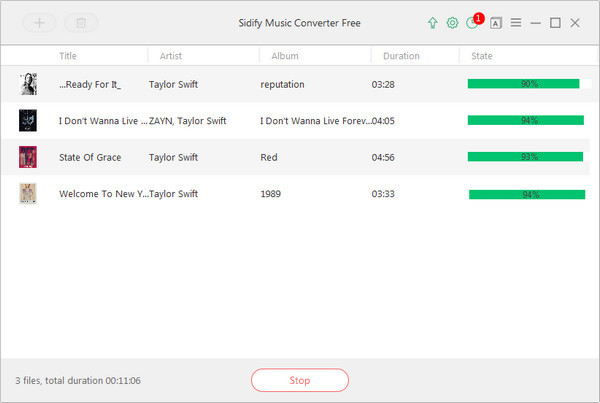The image size is (600, 403).
Task: Click the 'Sidify Music Converter Free' title
Action: (300, 23)
